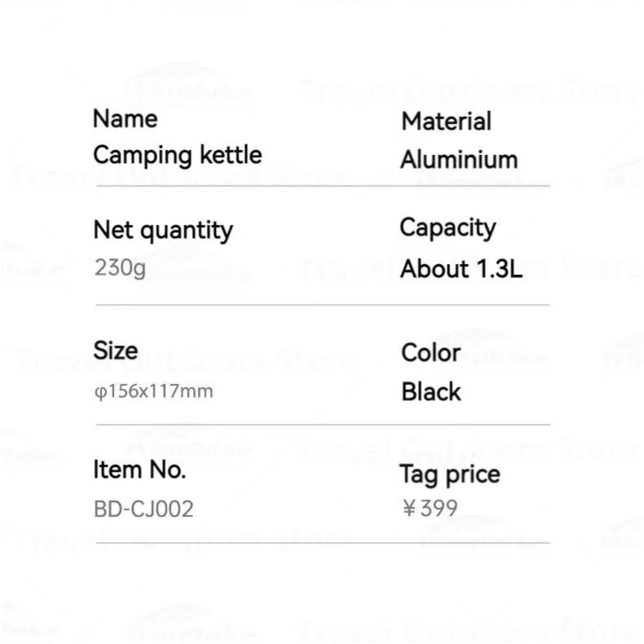Viewport: 644px width, 644px height.
Task: Click the diameter symbol before 156x117mm
Action: (x=100, y=392)
